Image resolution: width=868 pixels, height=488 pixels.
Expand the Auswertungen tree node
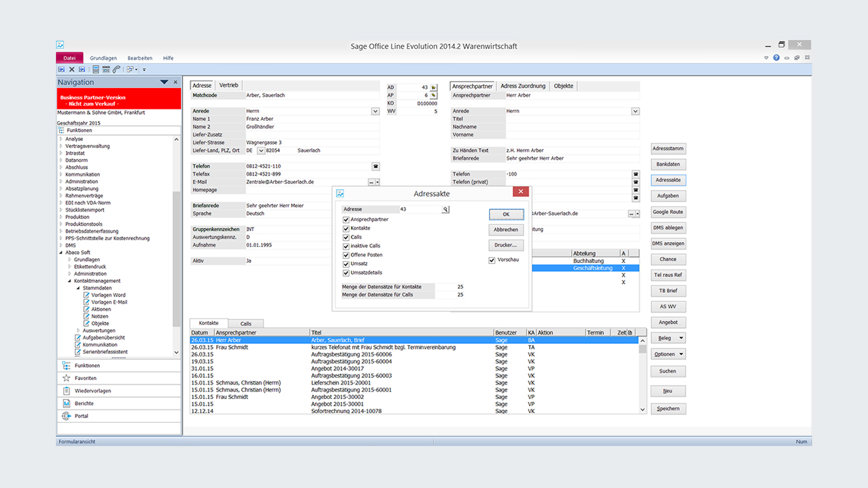tap(78, 330)
